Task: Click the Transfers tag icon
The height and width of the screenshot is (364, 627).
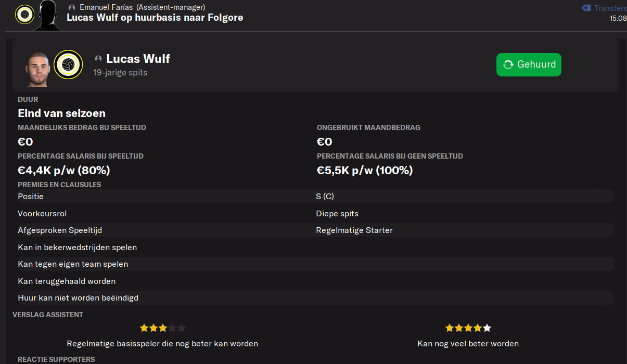Action: tap(586, 8)
